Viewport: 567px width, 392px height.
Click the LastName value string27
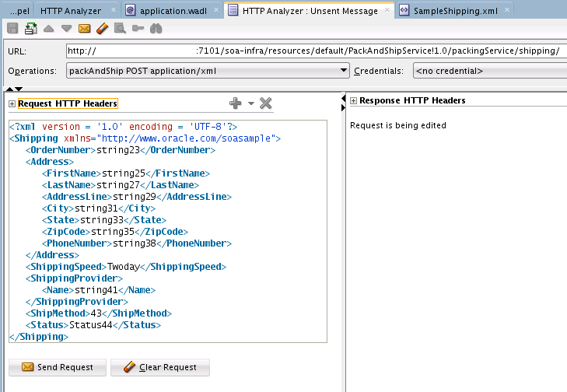118,185
